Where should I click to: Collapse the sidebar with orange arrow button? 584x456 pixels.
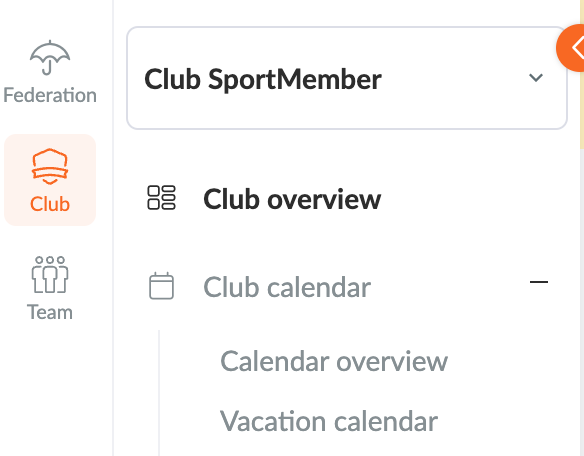tap(570, 48)
